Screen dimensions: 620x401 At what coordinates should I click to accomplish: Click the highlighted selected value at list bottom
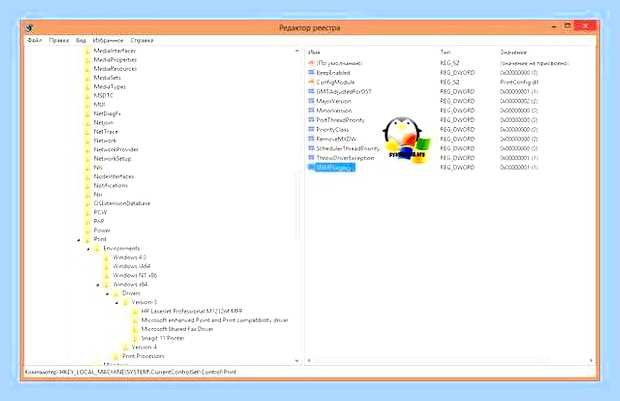[335, 167]
